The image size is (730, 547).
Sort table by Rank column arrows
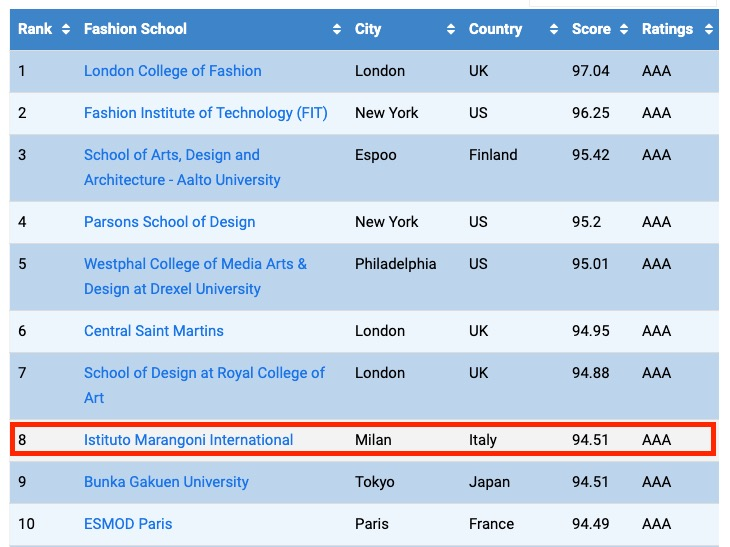pos(66,29)
